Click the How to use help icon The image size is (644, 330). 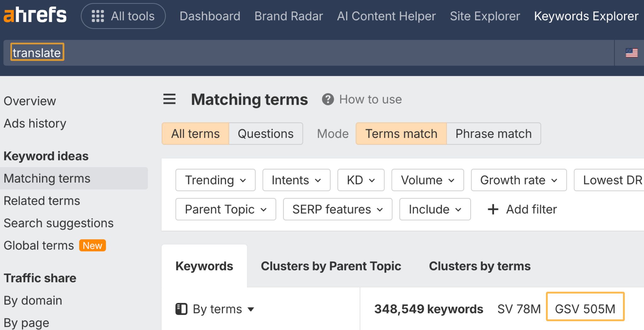coord(327,99)
